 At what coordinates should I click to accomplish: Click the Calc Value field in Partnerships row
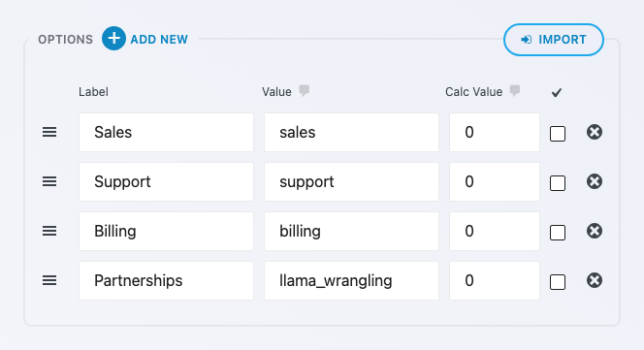(495, 280)
